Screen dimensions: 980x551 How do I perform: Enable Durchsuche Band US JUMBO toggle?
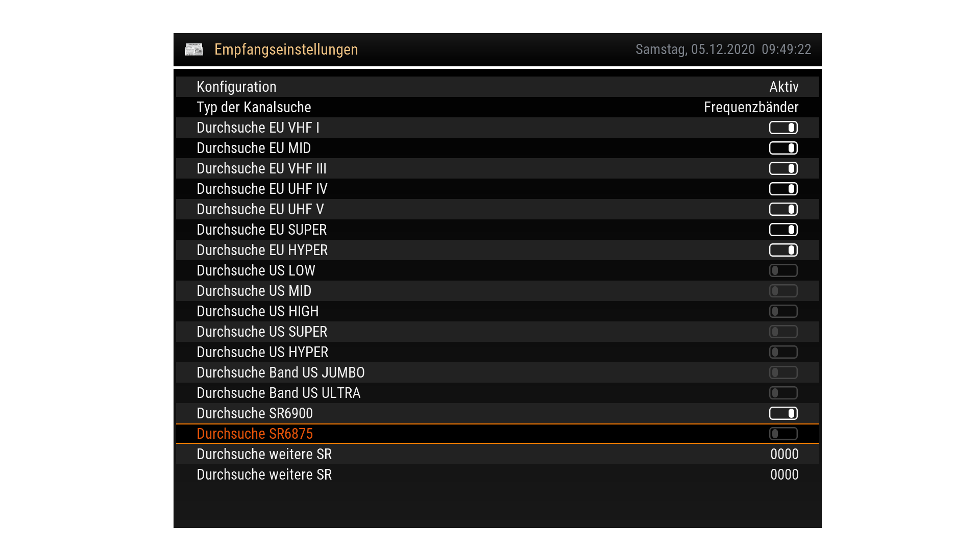tap(783, 372)
